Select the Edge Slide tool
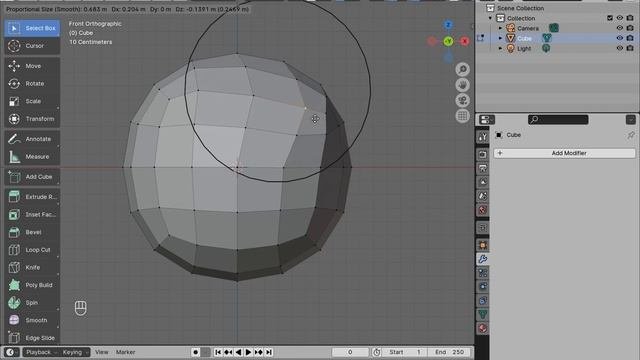 tap(32, 338)
